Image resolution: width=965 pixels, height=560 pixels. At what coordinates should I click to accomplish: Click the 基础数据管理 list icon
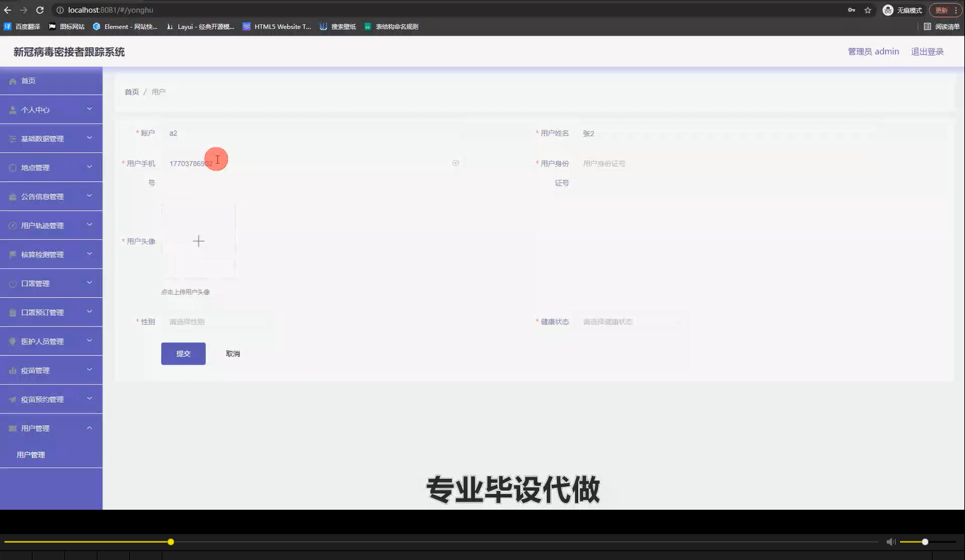(x=13, y=139)
